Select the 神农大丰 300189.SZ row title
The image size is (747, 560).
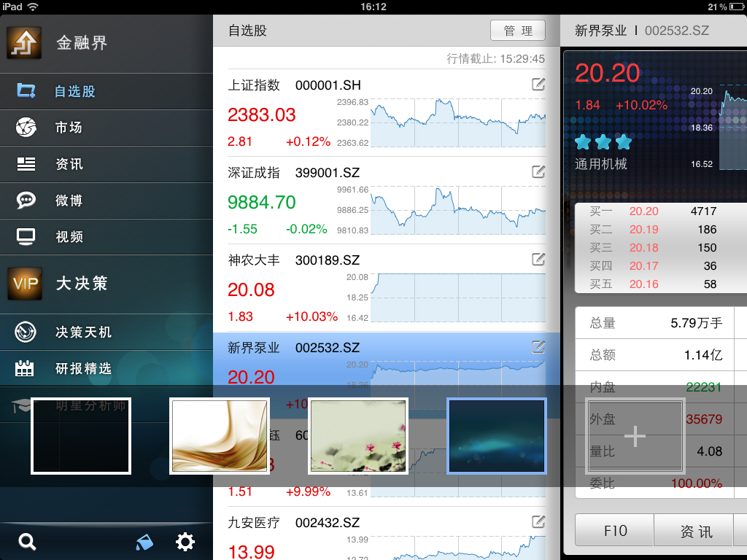point(294,260)
